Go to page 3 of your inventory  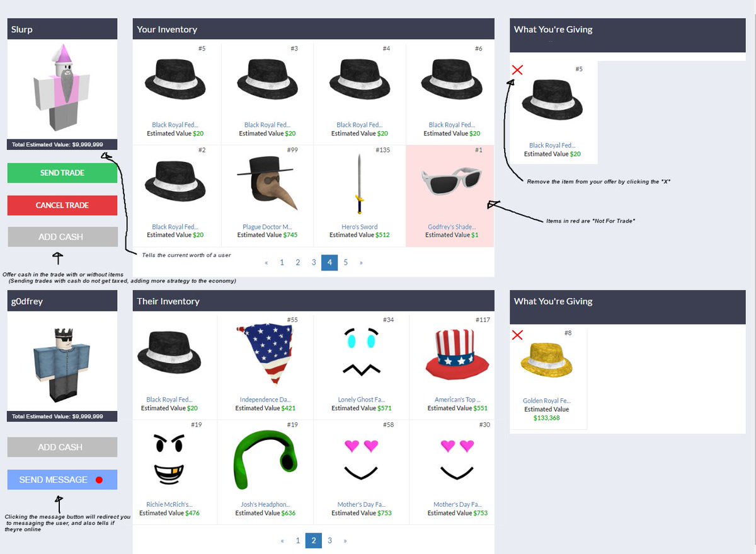click(314, 263)
